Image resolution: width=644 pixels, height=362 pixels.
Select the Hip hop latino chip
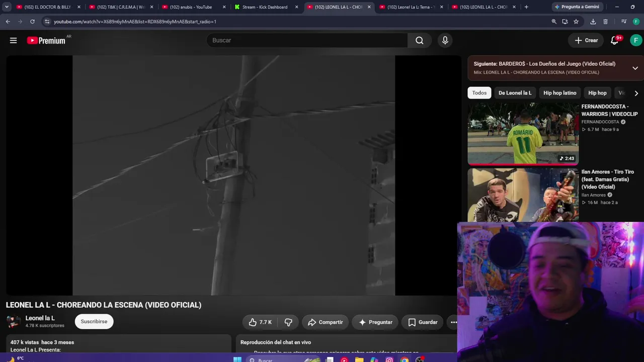[x=559, y=93]
